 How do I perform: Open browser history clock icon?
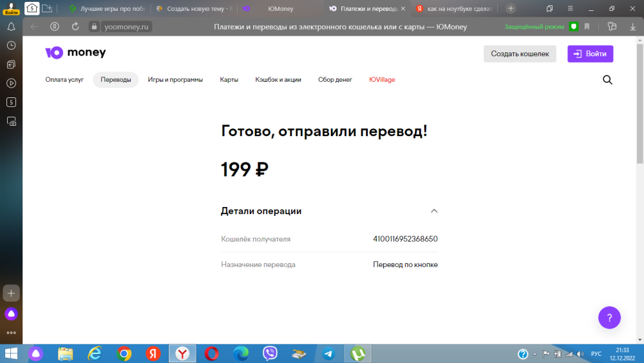[x=11, y=45]
